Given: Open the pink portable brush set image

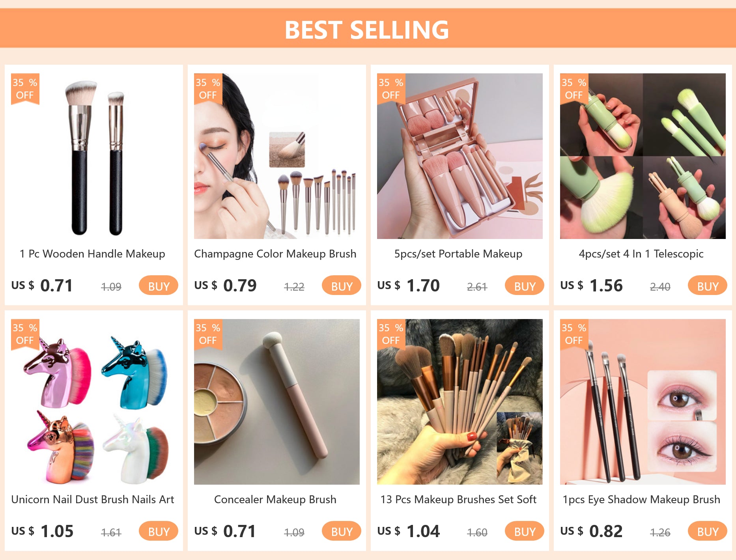Looking at the screenshot, I should (x=460, y=156).
